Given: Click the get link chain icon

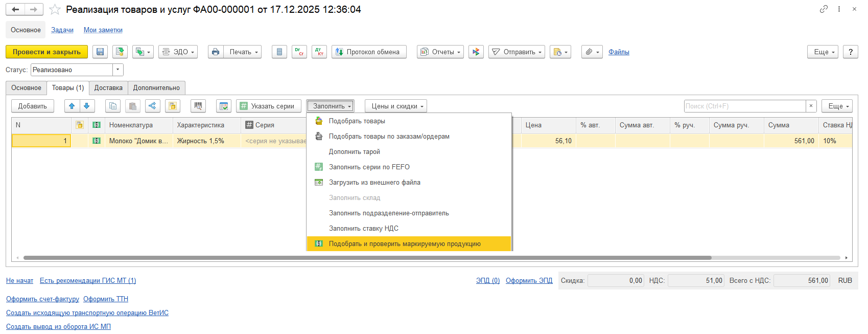Looking at the screenshot, I should pyautogui.click(x=824, y=9).
